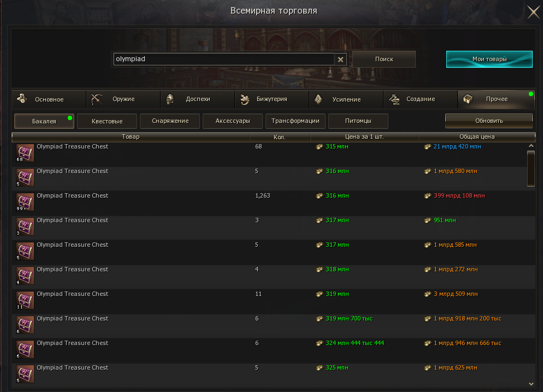The width and height of the screenshot is (543, 392).
Task: Click the chest icon for the 1,263 listing
Action: (25, 203)
